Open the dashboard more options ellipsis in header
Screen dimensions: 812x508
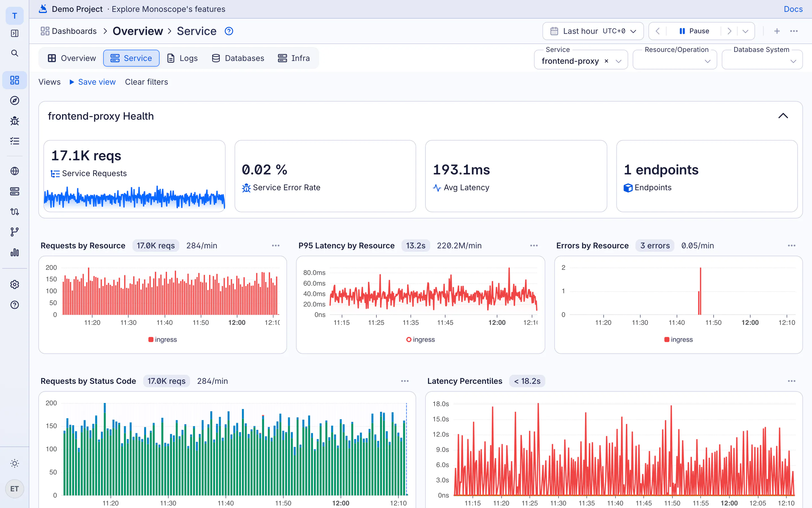794,31
